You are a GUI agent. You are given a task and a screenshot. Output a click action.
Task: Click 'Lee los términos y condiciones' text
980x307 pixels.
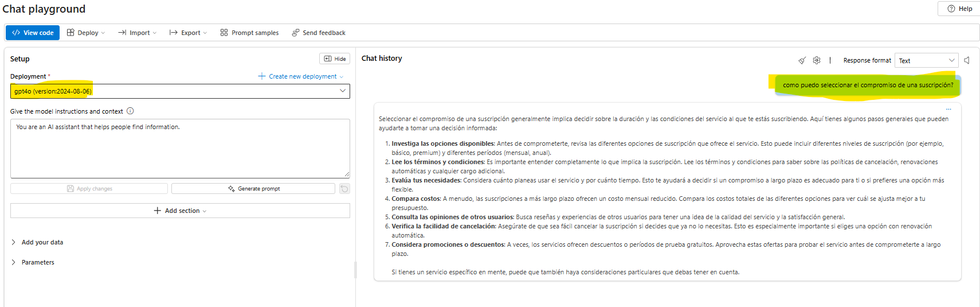(438, 162)
